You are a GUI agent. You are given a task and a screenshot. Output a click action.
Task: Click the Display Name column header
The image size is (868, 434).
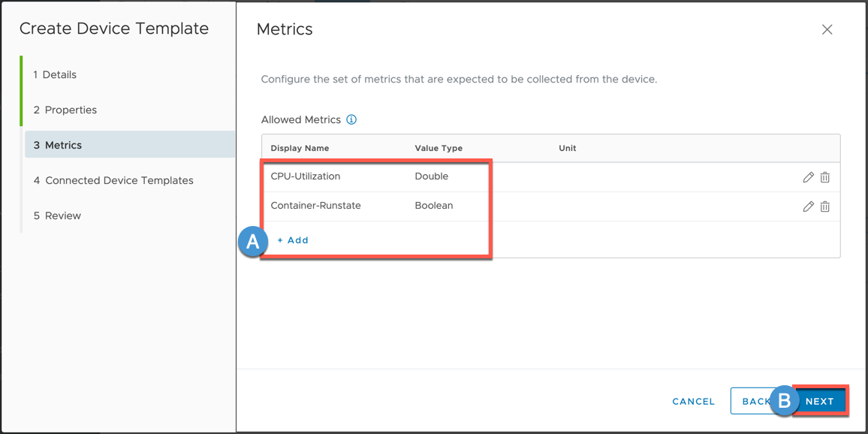click(x=300, y=148)
